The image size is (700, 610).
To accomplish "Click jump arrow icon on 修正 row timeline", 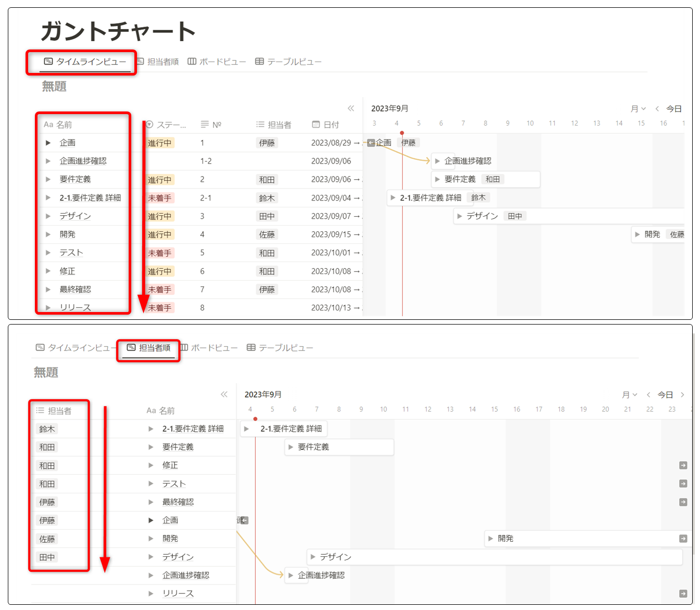I will 683,465.
